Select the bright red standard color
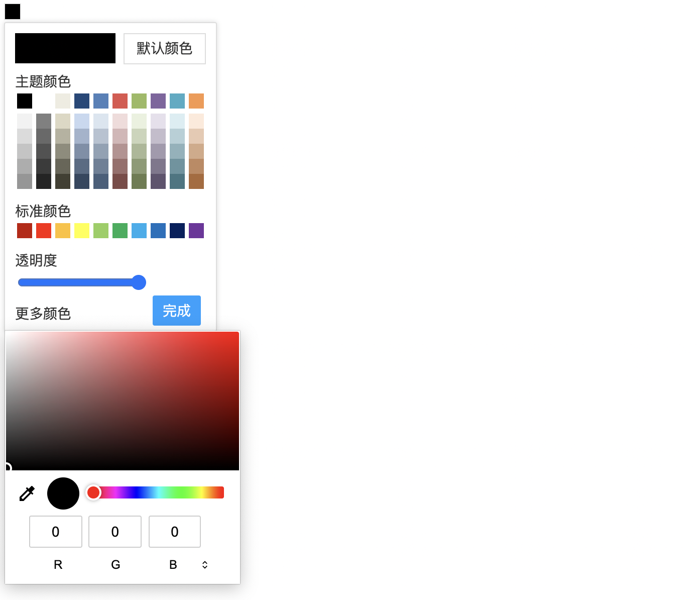This screenshot has height=600, width=700. tap(44, 231)
